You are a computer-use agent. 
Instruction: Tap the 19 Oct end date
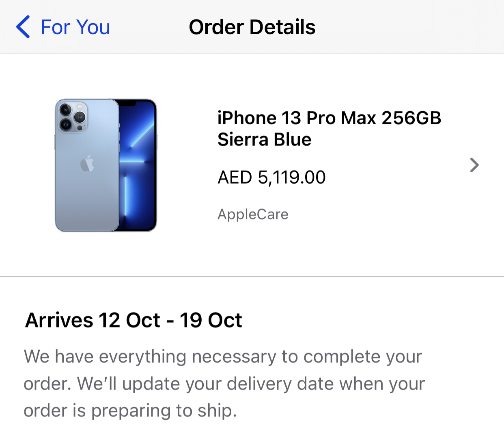pyautogui.click(x=211, y=320)
